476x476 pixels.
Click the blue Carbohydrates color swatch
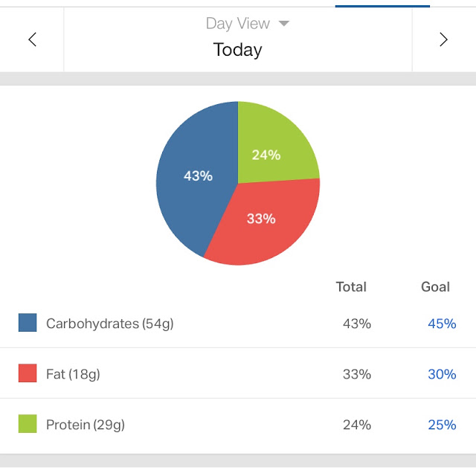(x=28, y=323)
